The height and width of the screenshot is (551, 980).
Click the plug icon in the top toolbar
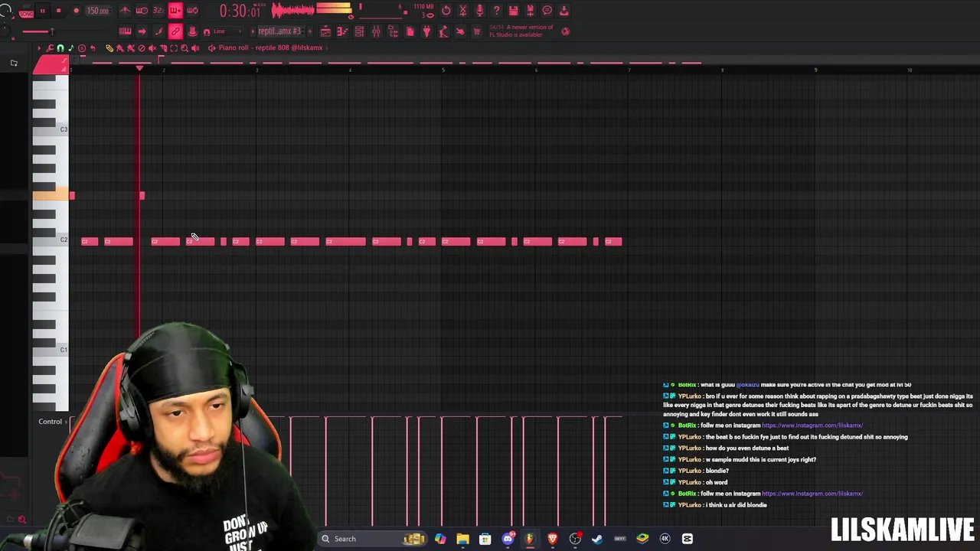tap(426, 31)
